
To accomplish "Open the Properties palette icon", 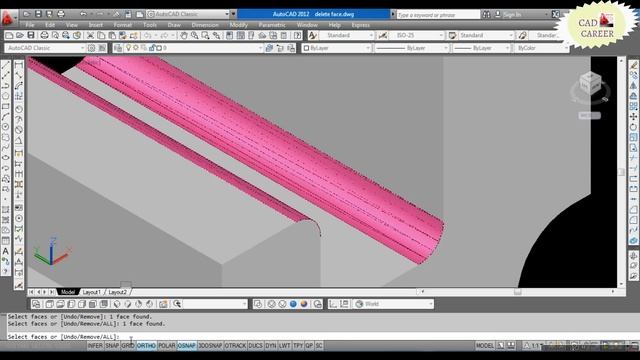I will pos(229,36).
